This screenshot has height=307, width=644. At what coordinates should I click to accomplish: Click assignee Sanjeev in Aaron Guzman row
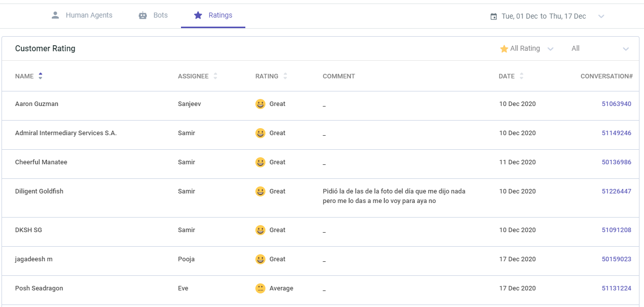(189, 104)
